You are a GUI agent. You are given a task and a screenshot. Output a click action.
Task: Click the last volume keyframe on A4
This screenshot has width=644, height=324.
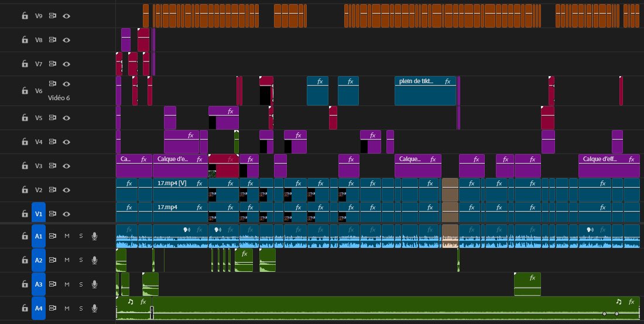pyautogui.click(x=616, y=313)
